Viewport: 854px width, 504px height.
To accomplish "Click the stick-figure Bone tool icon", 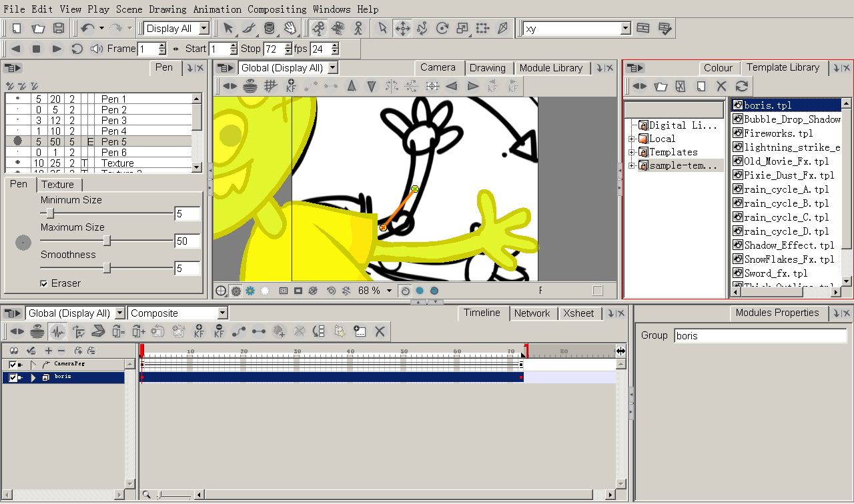I will click(358, 28).
